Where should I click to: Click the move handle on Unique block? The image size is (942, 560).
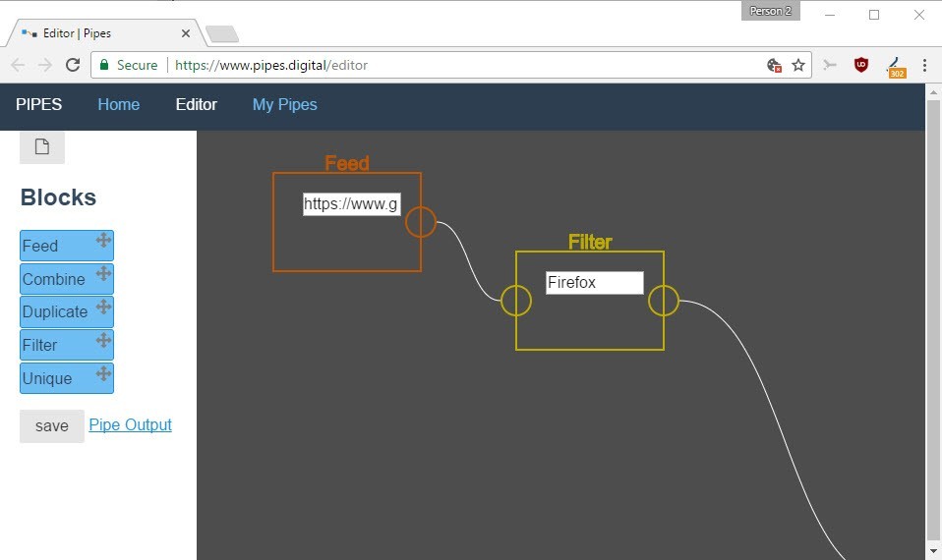click(x=103, y=373)
